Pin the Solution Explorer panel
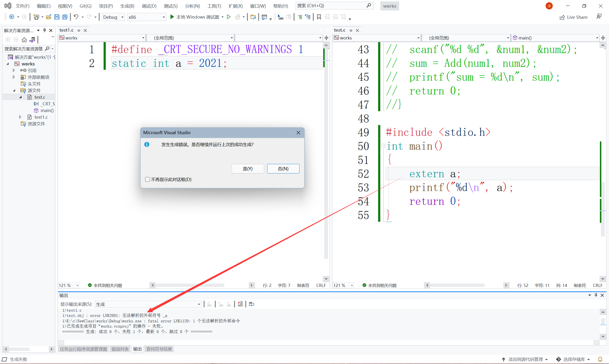 pos(44,30)
